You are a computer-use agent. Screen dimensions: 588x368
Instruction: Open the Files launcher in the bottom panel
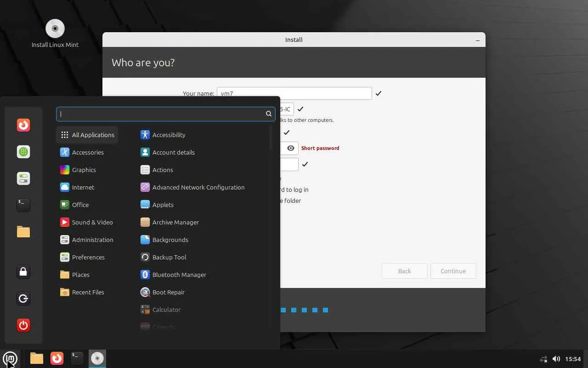37,358
